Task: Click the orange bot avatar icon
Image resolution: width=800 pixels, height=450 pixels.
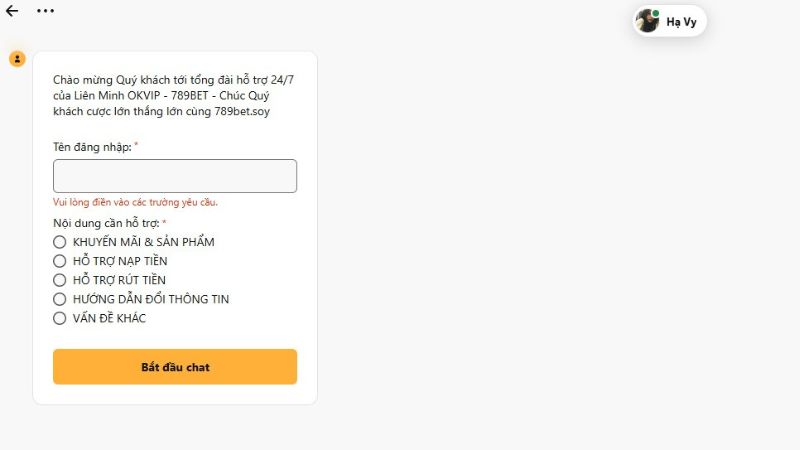Action: point(17,59)
